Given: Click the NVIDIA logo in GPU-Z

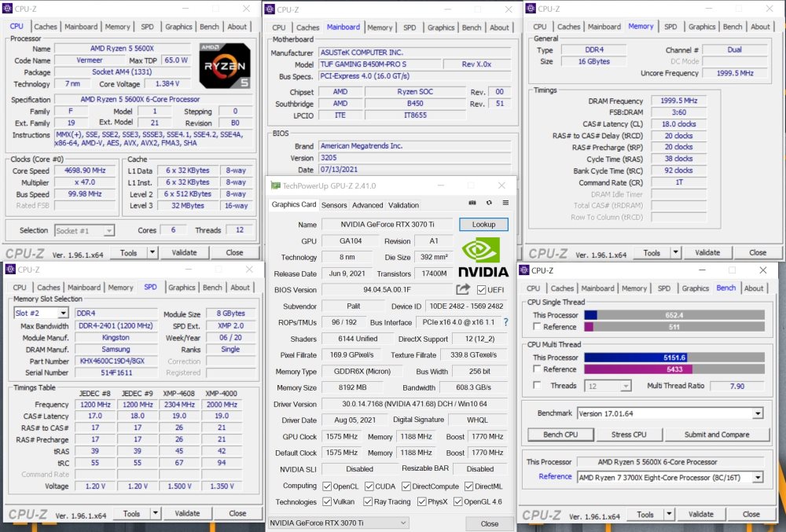Looking at the screenshot, I should pos(483,258).
